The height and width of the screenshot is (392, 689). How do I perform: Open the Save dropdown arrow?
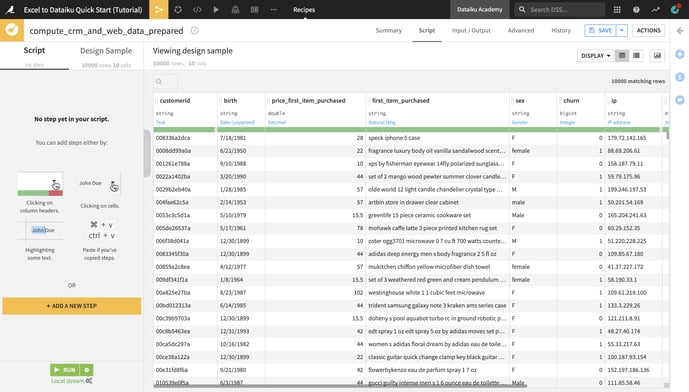coord(622,30)
